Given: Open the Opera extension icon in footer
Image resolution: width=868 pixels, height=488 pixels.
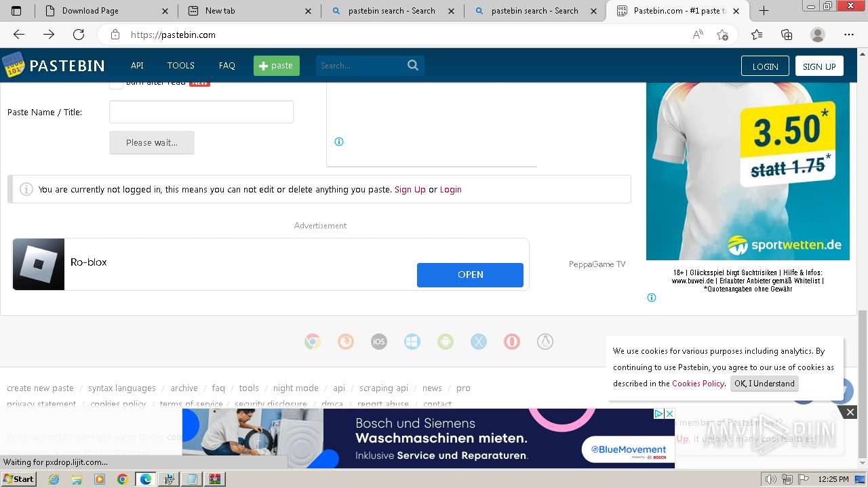Looking at the screenshot, I should click(512, 342).
